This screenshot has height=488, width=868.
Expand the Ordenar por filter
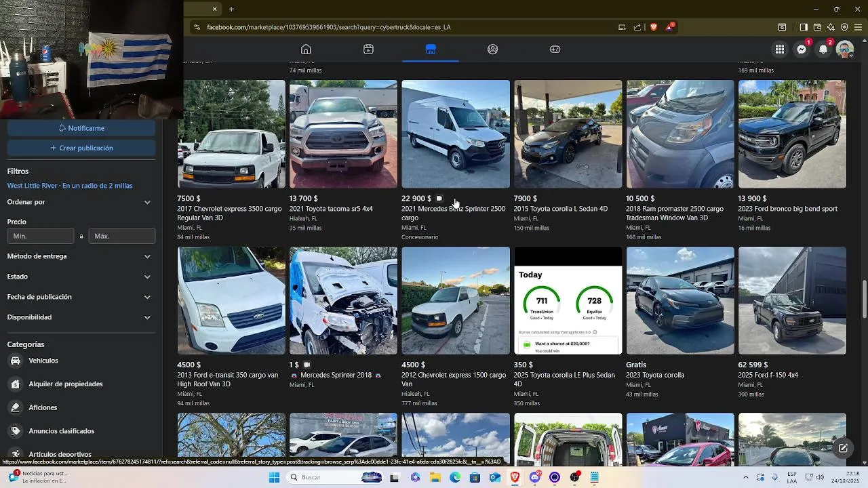[x=80, y=202]
